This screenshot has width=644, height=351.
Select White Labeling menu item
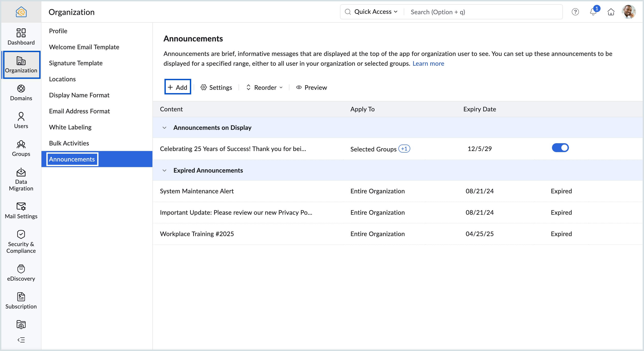click(x=70, y=127)
